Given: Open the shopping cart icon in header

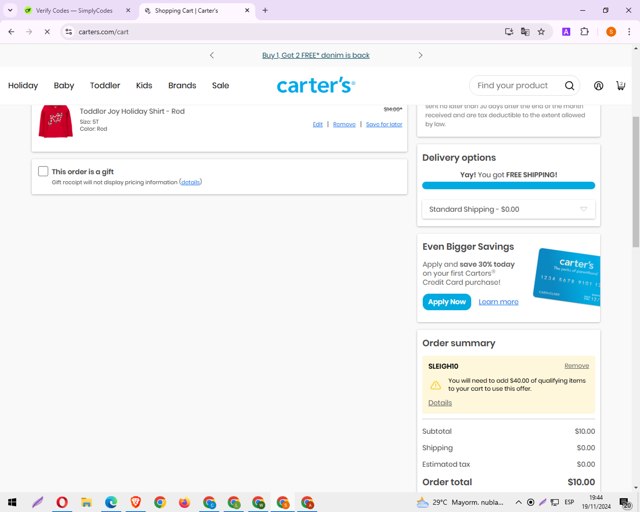Looking at the screenshot, I should point(620,85).
